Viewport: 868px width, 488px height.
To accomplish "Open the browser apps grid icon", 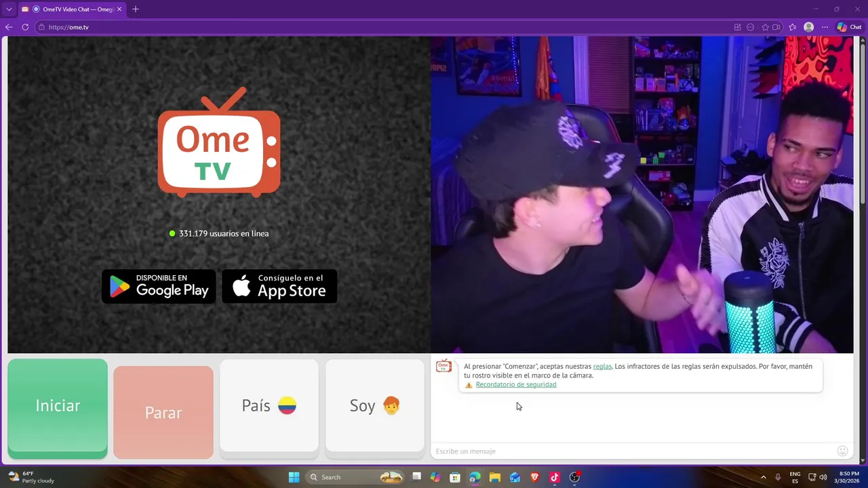I will click(x=738, y=27).
